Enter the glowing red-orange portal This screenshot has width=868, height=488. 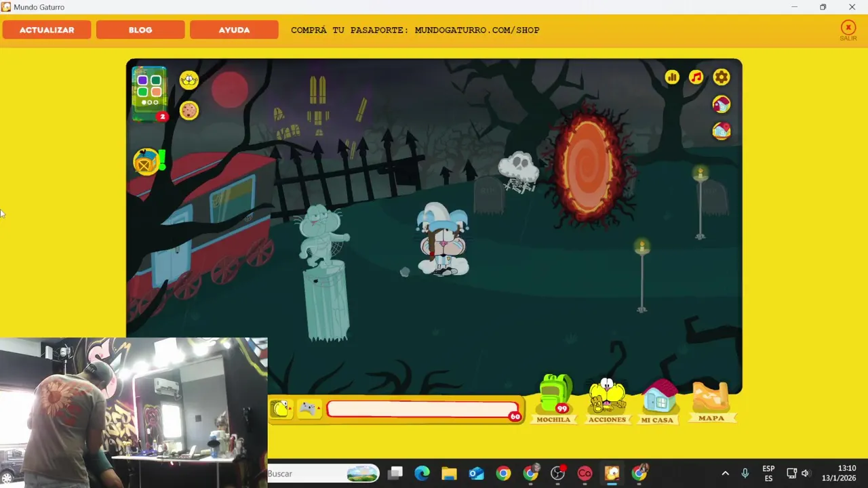pyautogui.click(x=587, y=167)
